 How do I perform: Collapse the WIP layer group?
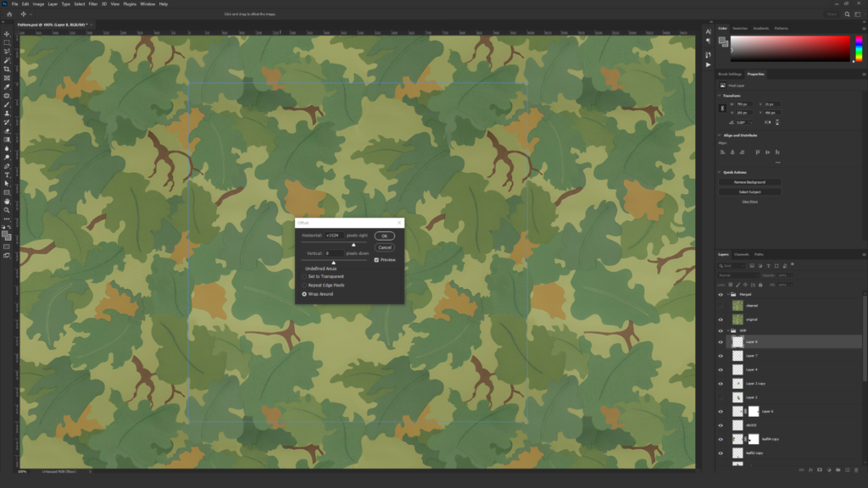coord(729,330)
